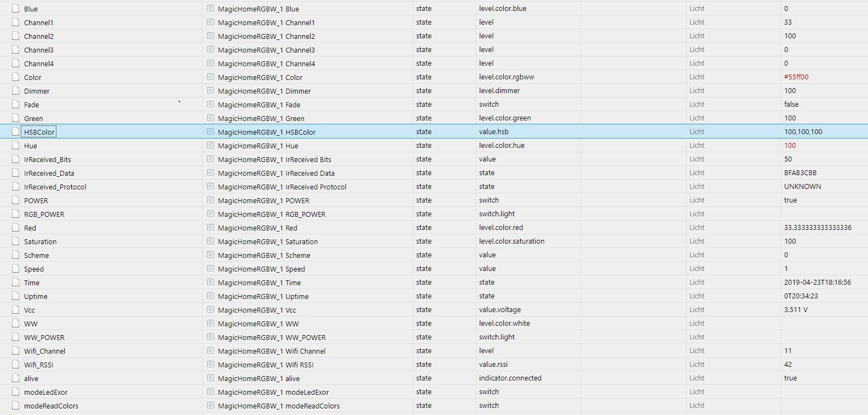Click the Wifi_RSSI value 42

pos(788,365)
